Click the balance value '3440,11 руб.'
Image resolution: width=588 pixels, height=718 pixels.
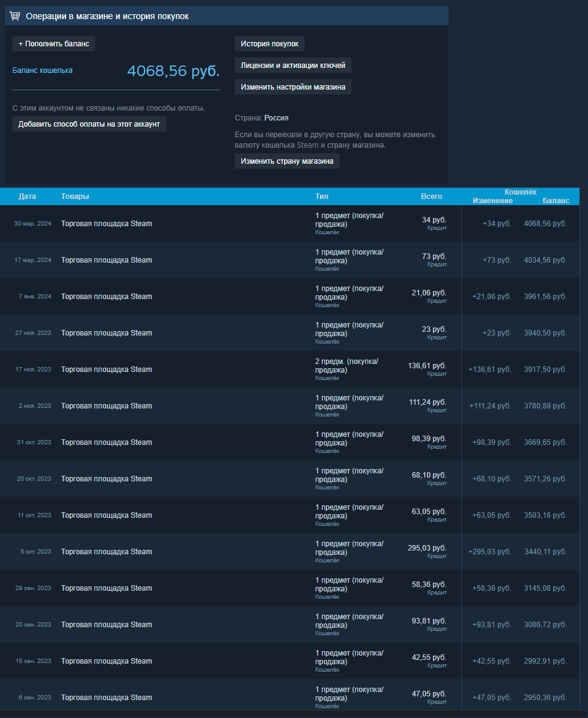click(x=545, y=552)
